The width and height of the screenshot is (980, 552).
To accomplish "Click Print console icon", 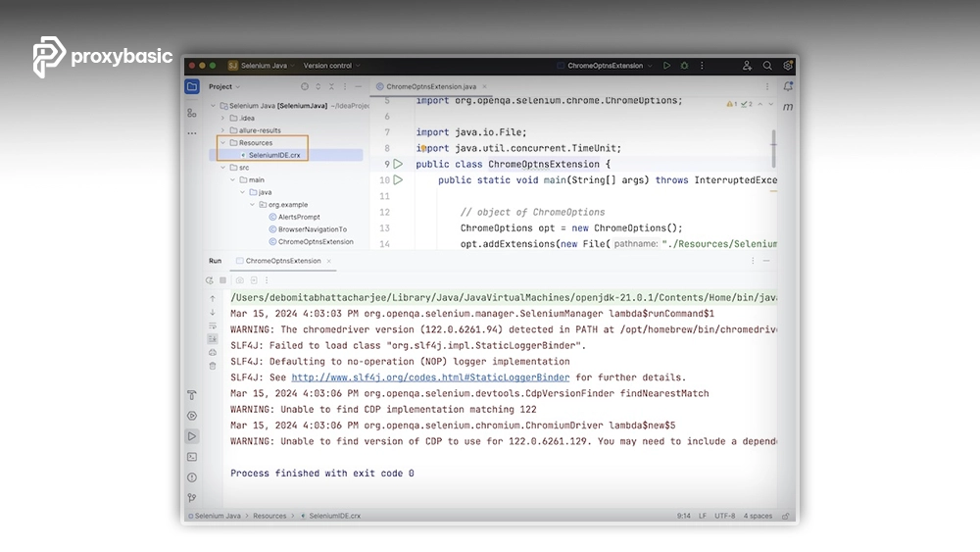I will tap(213, 353).
